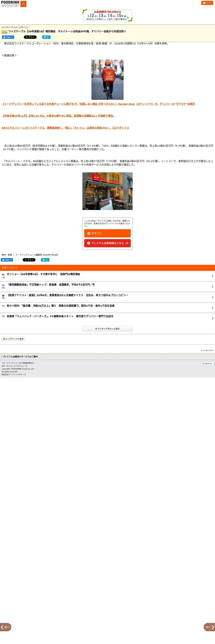Viewport: 215px width, 644px height.
Task: Click the premium icon beside article headline
Action: point(4,32)
